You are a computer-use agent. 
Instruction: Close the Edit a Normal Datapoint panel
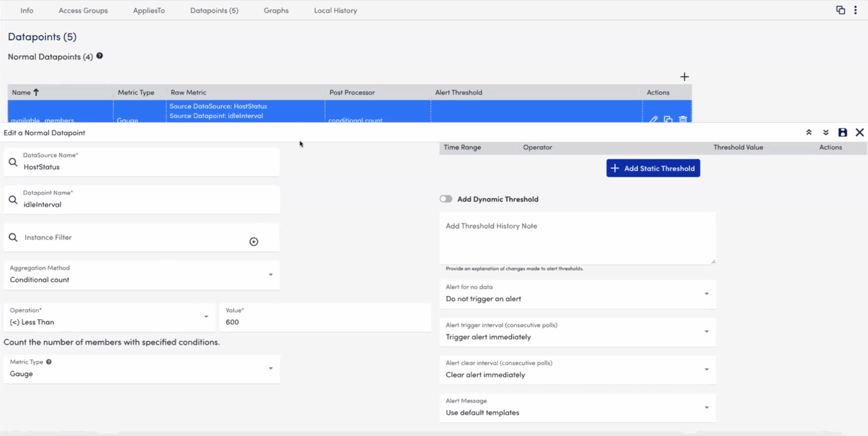pyautogui.click(x=860, y=133)
